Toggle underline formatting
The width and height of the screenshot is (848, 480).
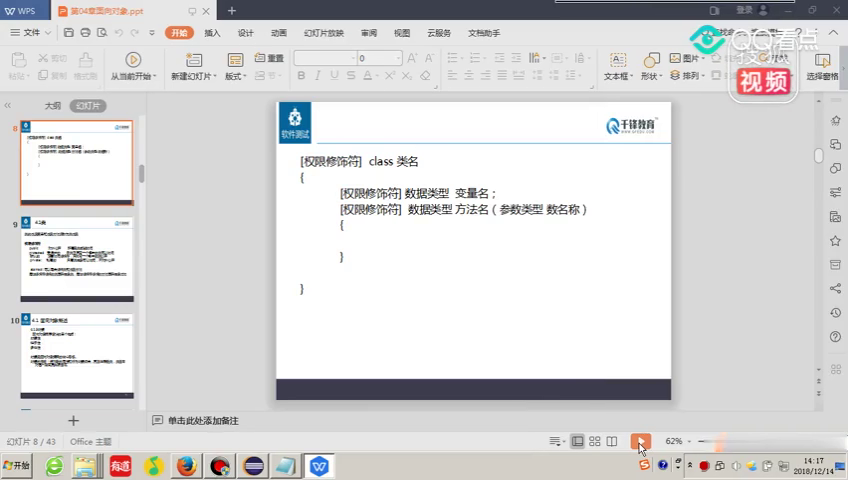pos(335,76)
